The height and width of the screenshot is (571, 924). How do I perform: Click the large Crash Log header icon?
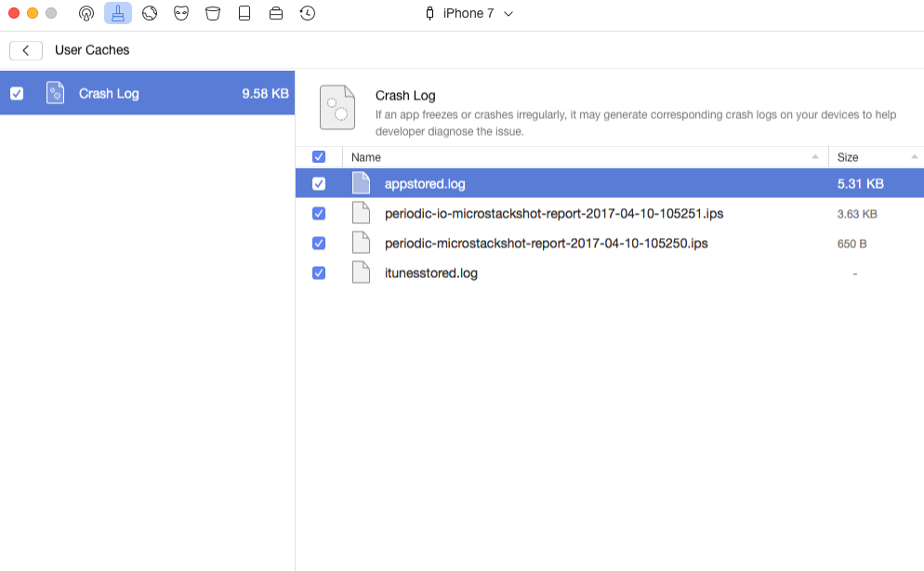337,107
